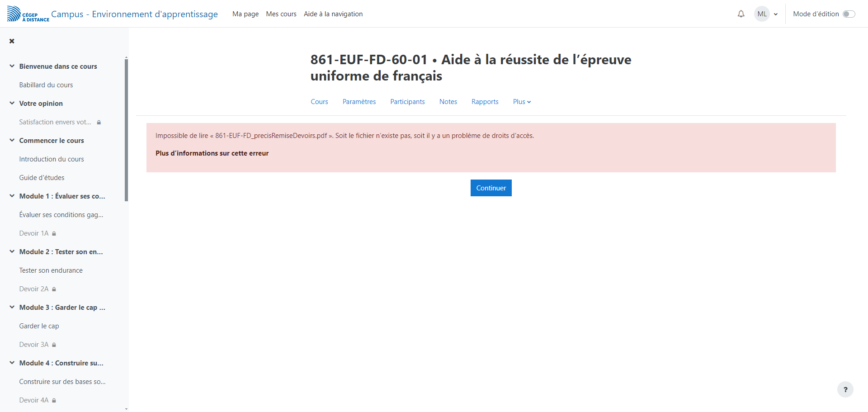Screen dimensions: 868x412
Task: Click the Cégep à distance logo
Action: (x=28, y=14)
